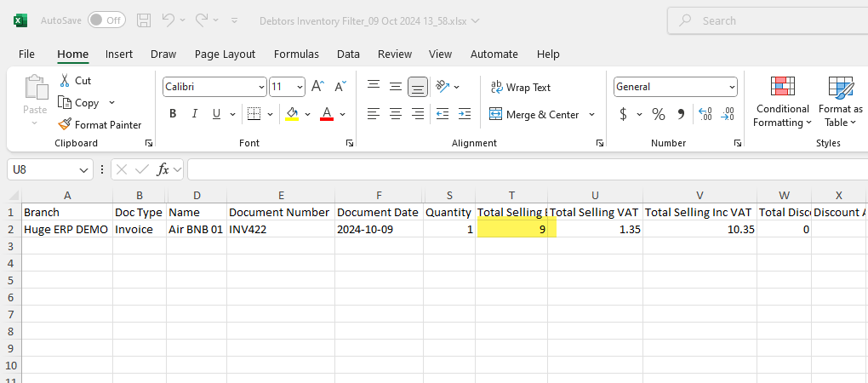This screenshot has height=383, width=868.
Task: Activate Format Painter
Action: 100,124
